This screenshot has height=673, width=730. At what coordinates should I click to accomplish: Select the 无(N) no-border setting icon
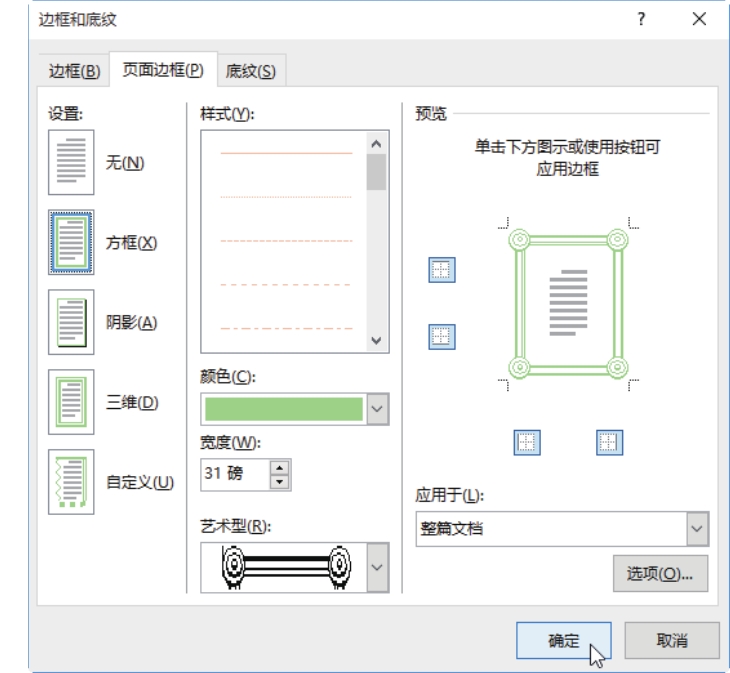point(71,162)
